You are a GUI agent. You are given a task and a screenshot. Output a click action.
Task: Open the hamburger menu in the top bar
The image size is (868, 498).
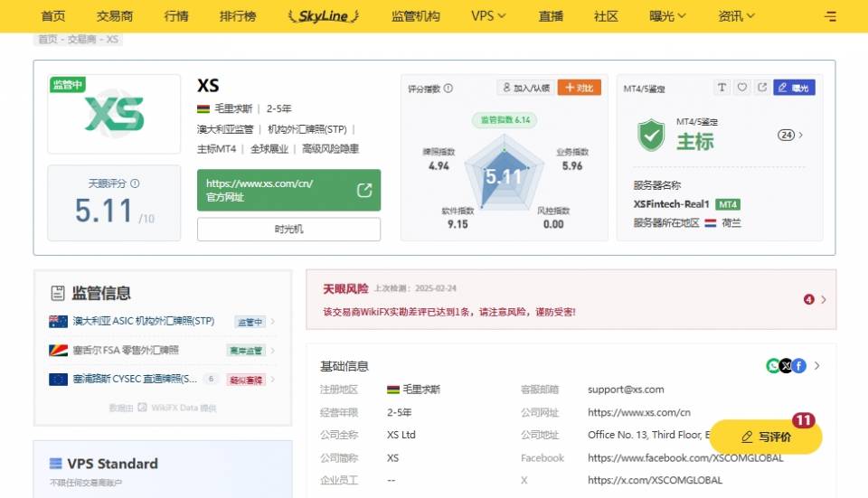tap(830, 16)
